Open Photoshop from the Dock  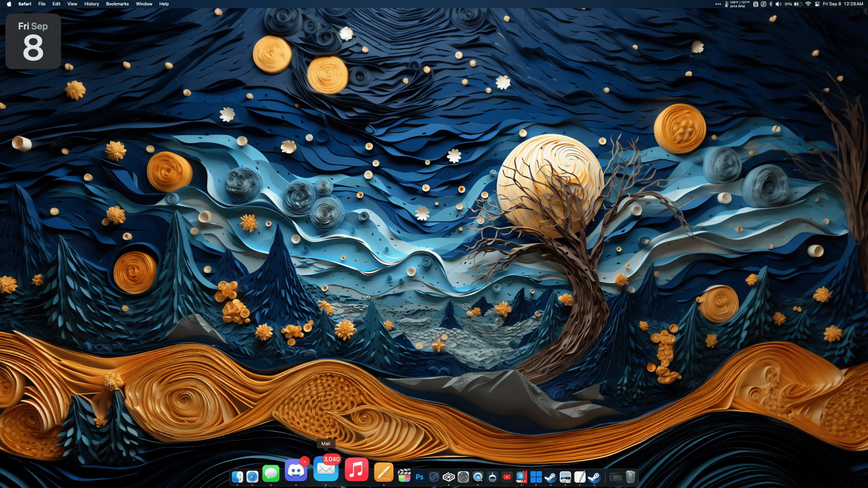pos(420,477)
